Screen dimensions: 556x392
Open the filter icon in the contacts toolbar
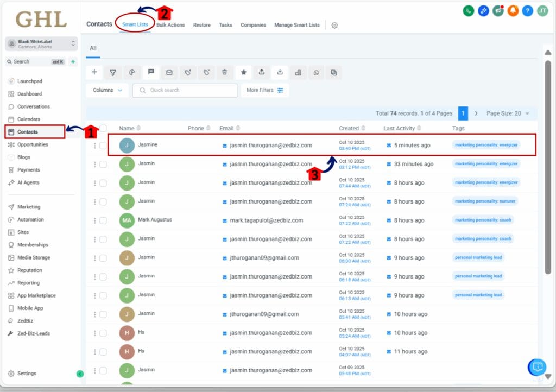tap(113, 72)
